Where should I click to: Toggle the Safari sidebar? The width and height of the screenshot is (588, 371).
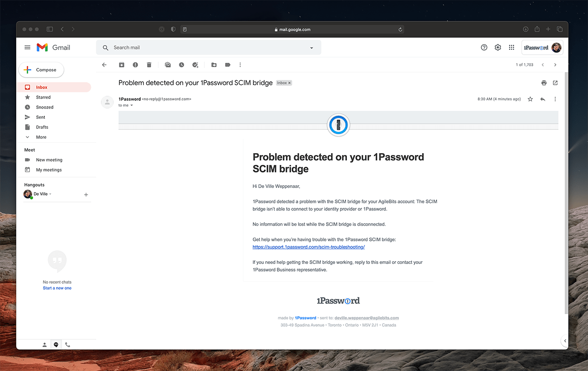[50, 29]
